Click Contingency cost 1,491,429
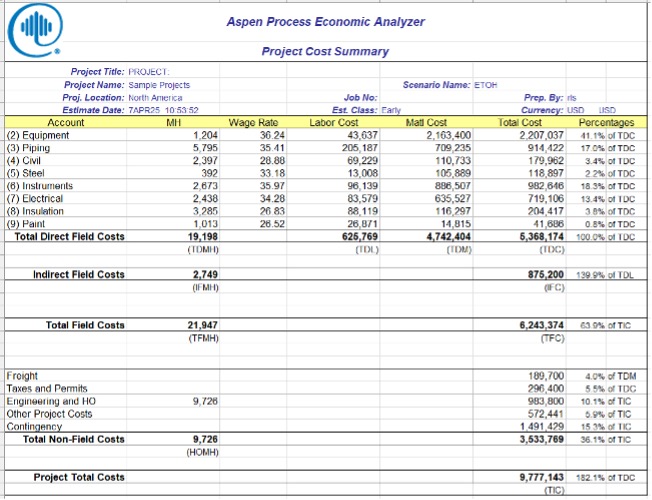This screenshot has height=500, width=652. [x=541, y=426]
